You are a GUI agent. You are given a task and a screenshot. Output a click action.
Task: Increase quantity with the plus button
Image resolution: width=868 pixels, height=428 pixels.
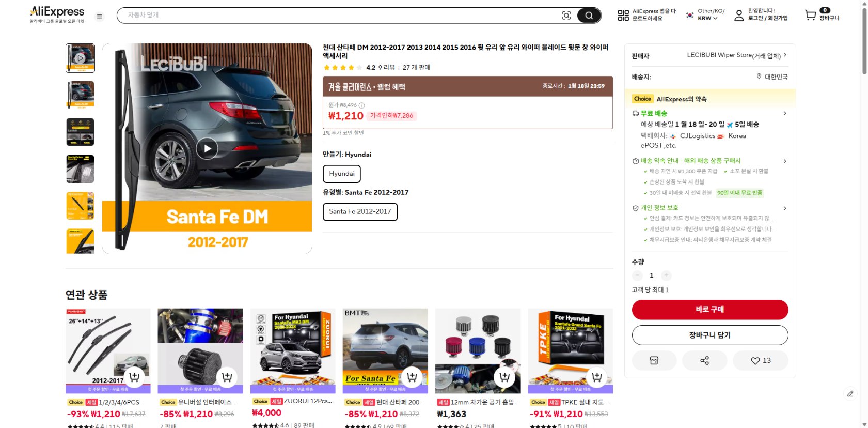pyautogui.click(x=666, y=276)
